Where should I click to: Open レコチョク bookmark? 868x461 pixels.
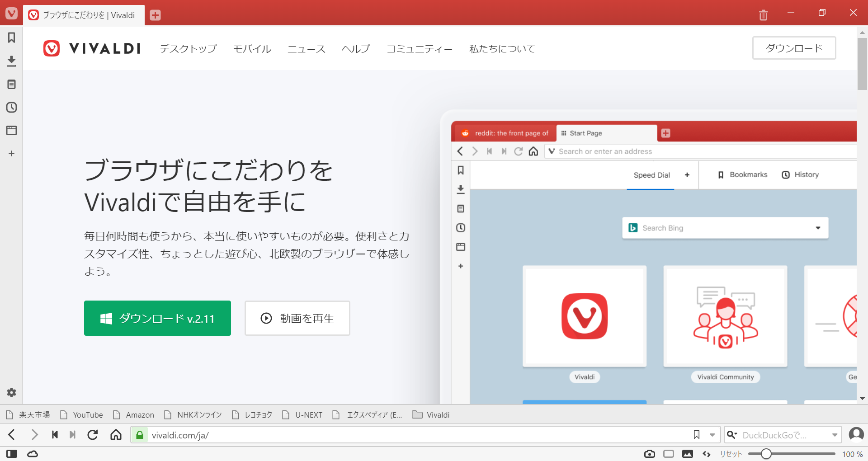tap(252, 415)
